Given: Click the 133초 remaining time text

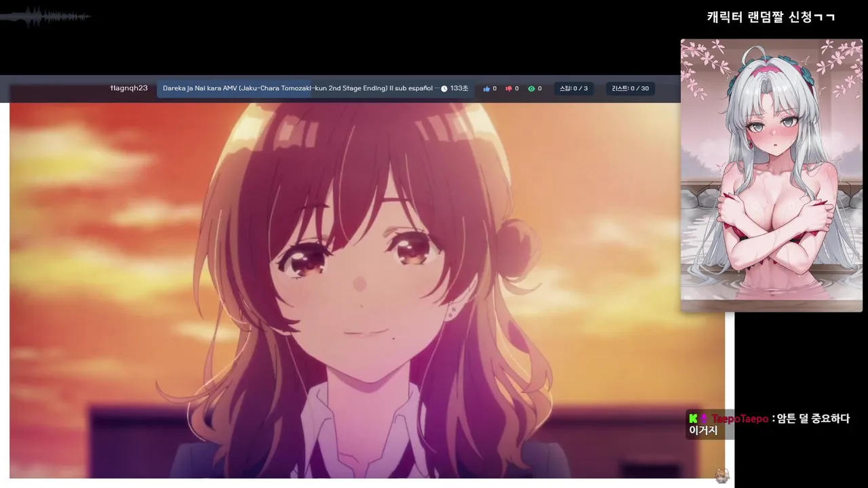Looking at the screenshot, I should click(x=459, y=89).
